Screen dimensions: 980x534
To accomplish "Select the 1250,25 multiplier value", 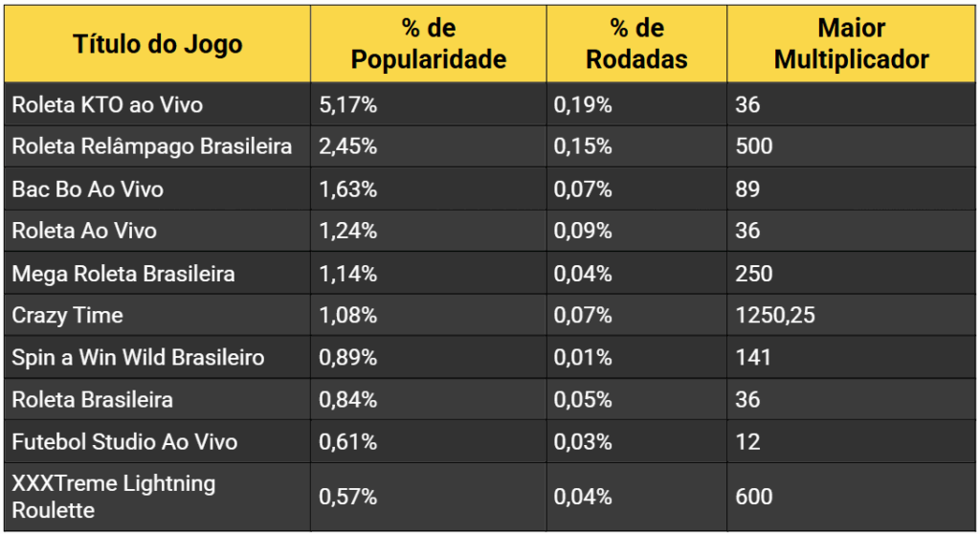I will pyautogui.click(x=775, y=315).
